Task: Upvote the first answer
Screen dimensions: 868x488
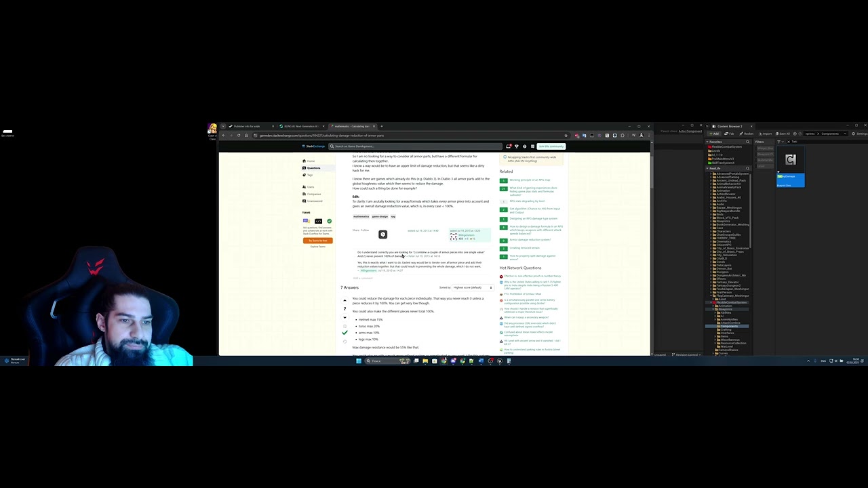Action: point(344,300)
